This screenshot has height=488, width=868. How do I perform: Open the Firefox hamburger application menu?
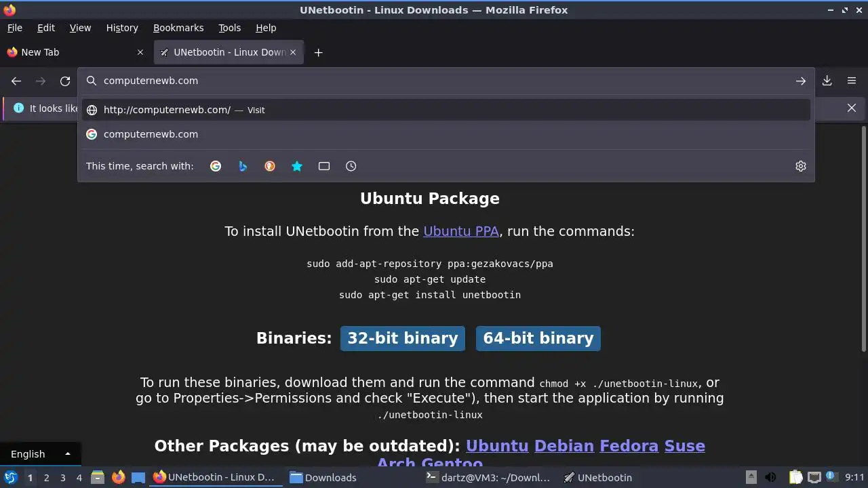[x=852, y=81]
